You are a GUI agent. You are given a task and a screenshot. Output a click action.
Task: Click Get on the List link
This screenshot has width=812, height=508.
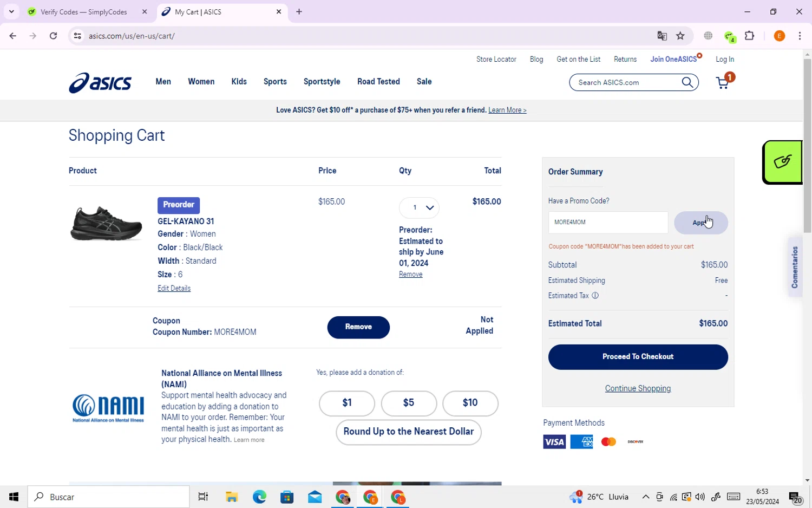(x=578, y=59)
